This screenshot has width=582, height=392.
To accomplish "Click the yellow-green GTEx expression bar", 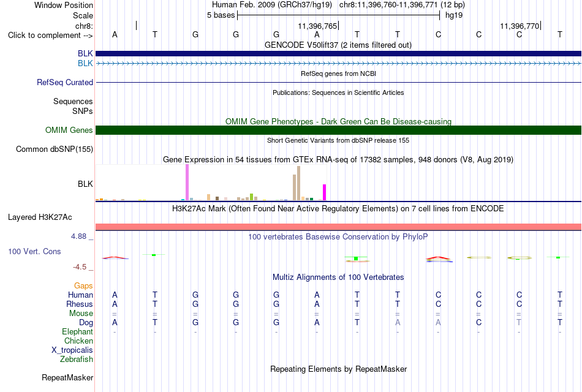I will tap(252, 197).
